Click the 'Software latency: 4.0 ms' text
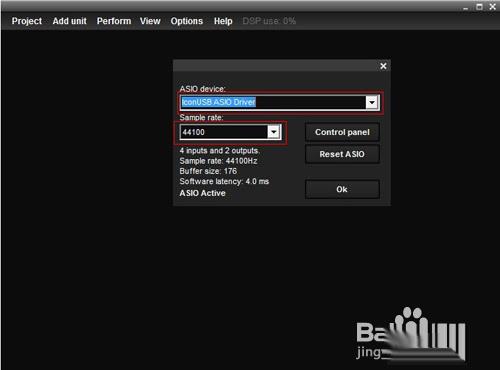The height and width of the screenshot is (370, 500). pyautogui.click(x=224, y=181)
